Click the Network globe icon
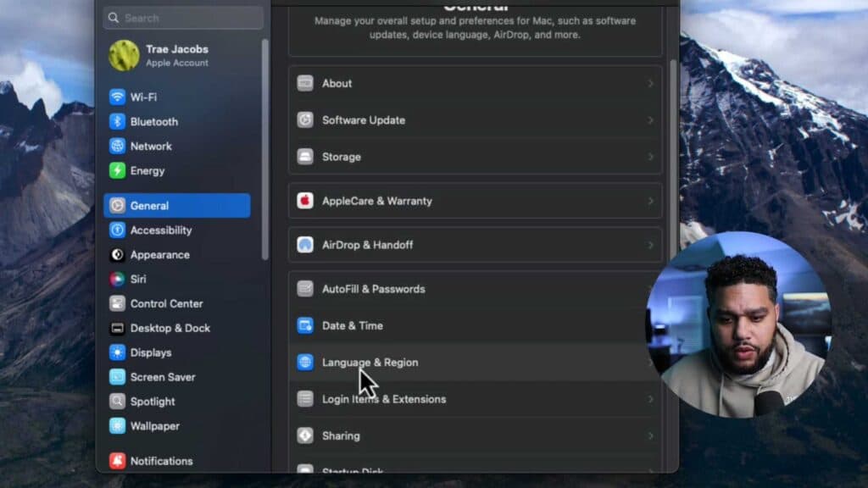The image size is (868, 488). (x=117, y=146)
